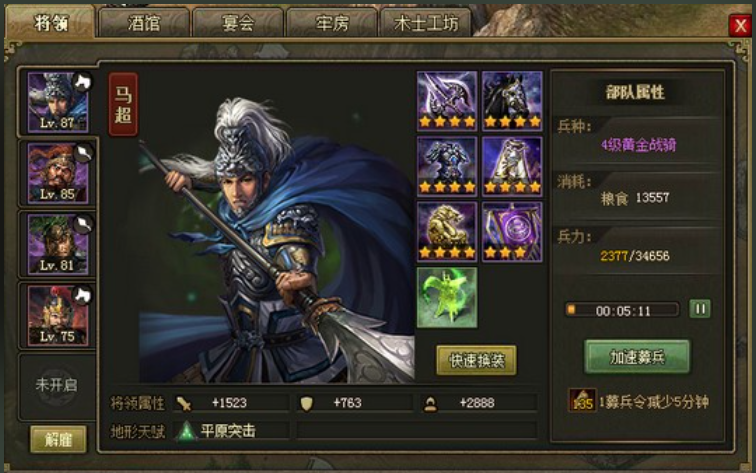Click the recruitment token icon labeled 35
This screenshot has height=473, width=756.
tap(582, 400)
